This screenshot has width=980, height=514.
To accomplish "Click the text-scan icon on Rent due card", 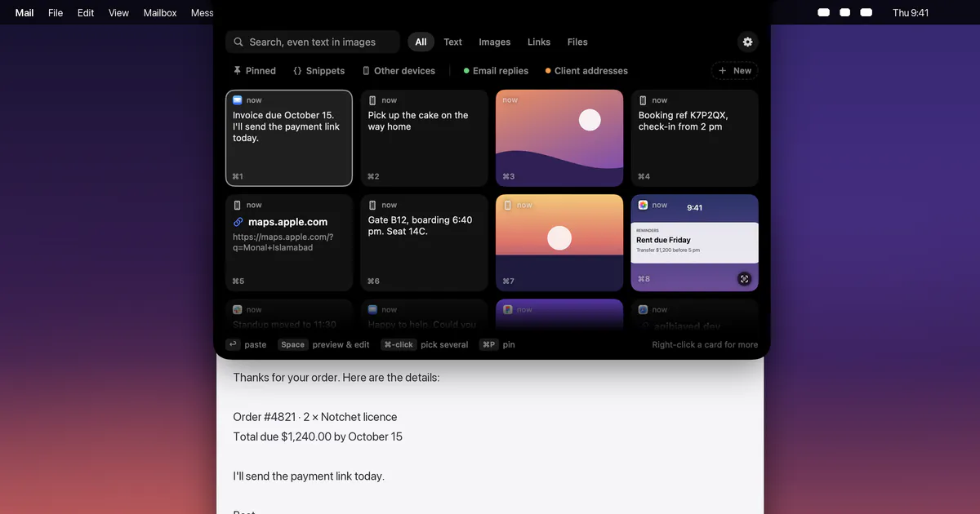I will click(744, 279).
